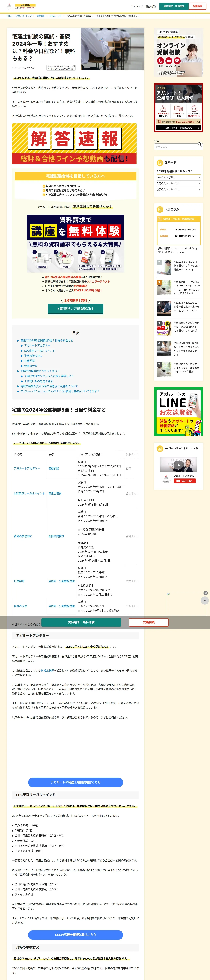This screenshot has width=210, height=980.
Task: Jump to 資格の学校TAC in table of contents
Action: [x=33, y=356]
